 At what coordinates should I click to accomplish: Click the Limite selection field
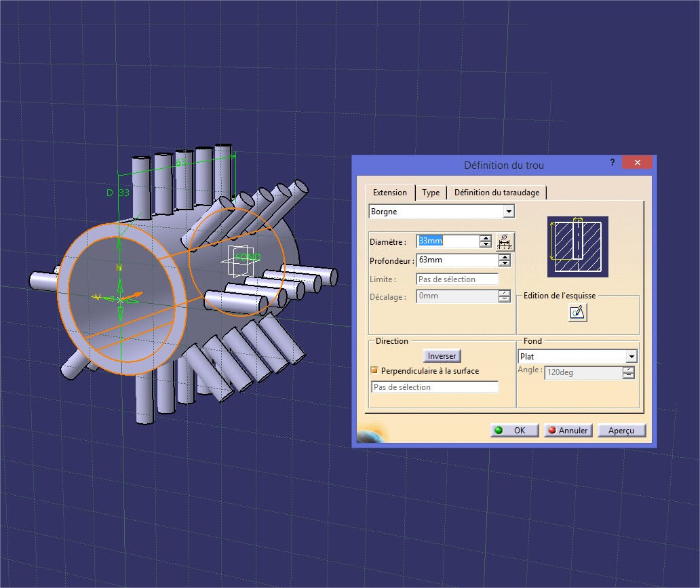click(x=457, y=279)
